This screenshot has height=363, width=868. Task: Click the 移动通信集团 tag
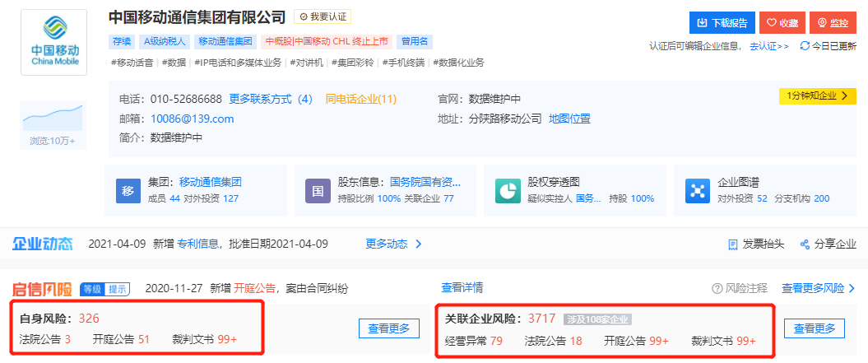point(225,41)
